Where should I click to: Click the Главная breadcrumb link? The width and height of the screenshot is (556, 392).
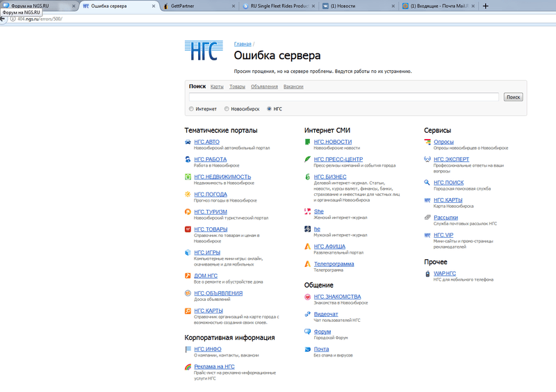pos(243,44)
